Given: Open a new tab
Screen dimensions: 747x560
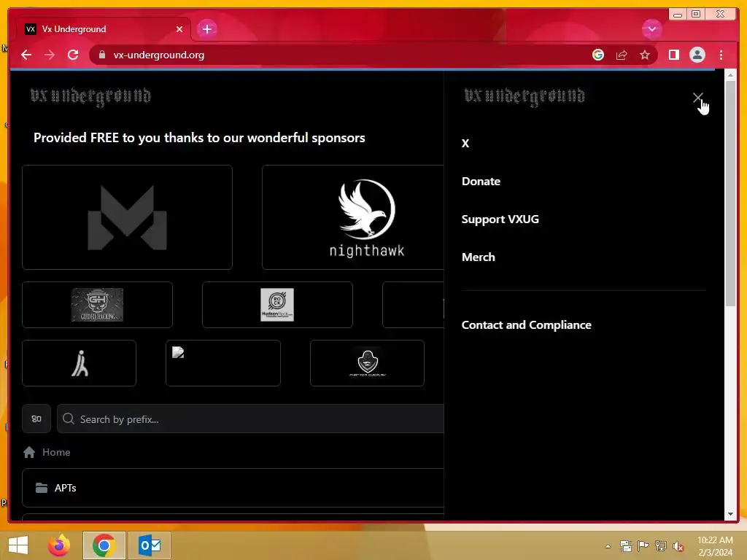Looking at the screenshot, I should coord(206,29).
